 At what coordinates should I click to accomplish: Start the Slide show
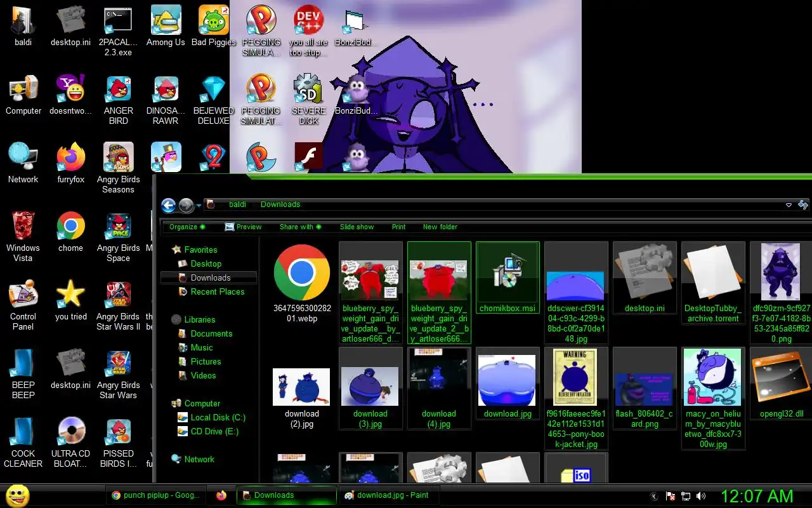point(357,227)
